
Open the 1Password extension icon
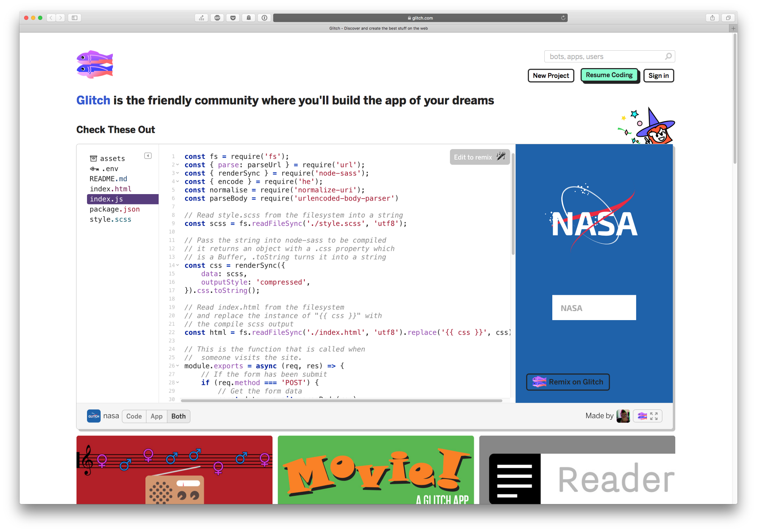(x=264, y=18)
